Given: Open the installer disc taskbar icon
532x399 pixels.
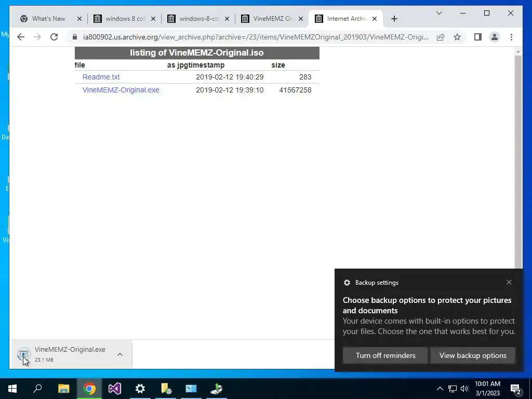Looking at the screenshot, I should (217, 389).
